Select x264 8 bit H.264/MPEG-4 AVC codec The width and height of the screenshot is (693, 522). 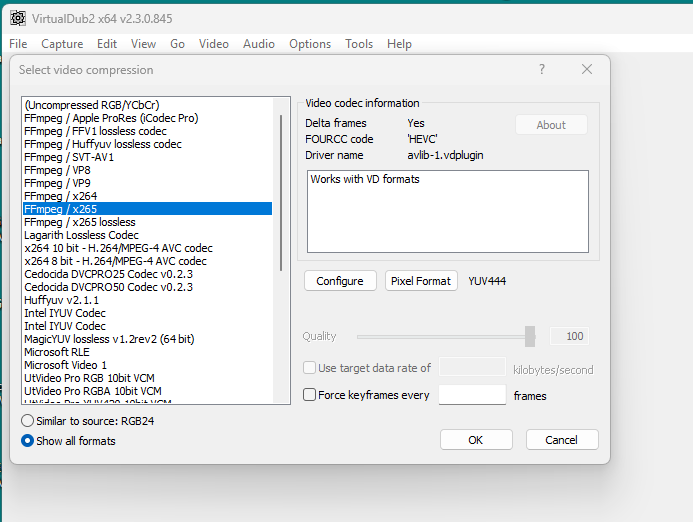147,261
